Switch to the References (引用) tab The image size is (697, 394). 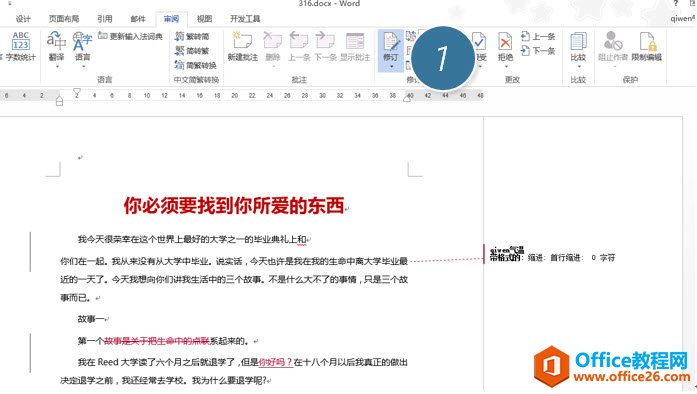point(104,19)
